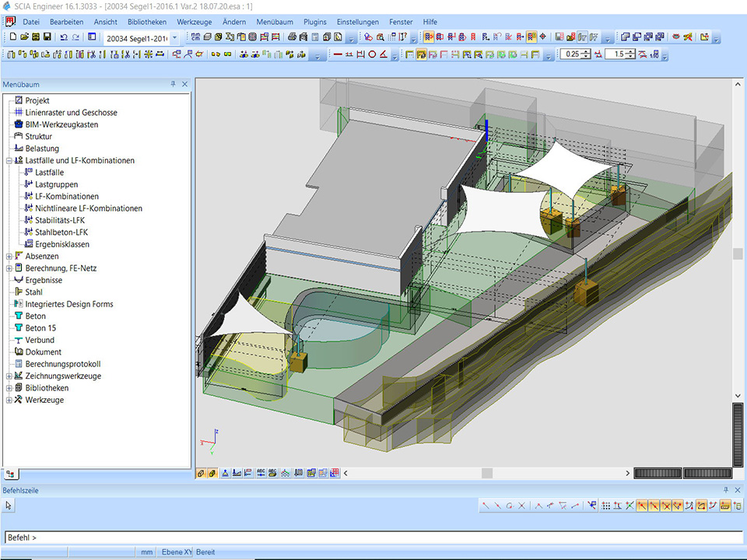
Task: Click the Save project icon
Action: coord(47,37)
